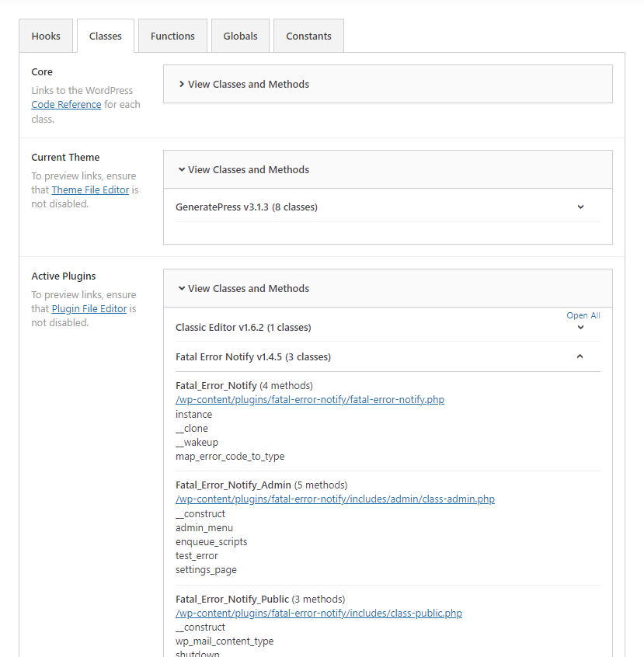Click the GeneratePress v3.1.3 row title

(246, 207)
